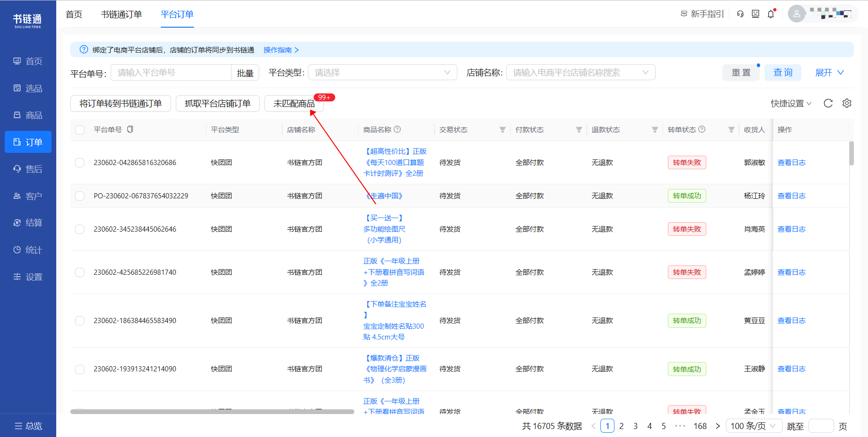The width and height of the screenshot is (868, 437).
Task: Go to page 168 in pagination
Action: coord(700,426)
